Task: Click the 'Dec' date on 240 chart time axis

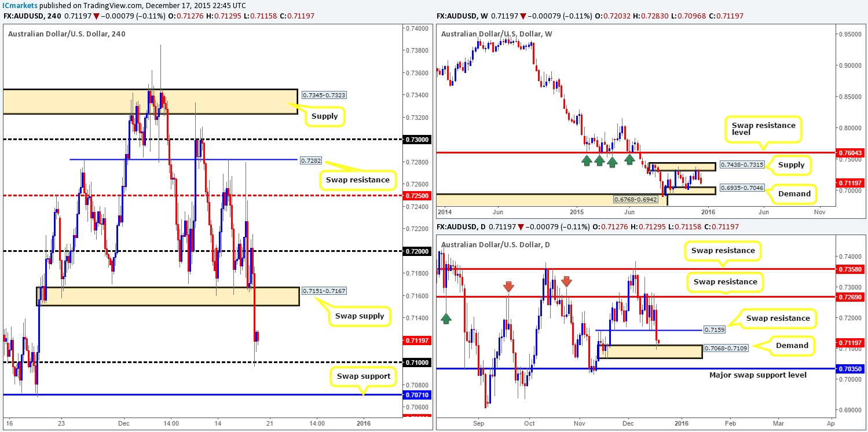Action: [125, 423]
